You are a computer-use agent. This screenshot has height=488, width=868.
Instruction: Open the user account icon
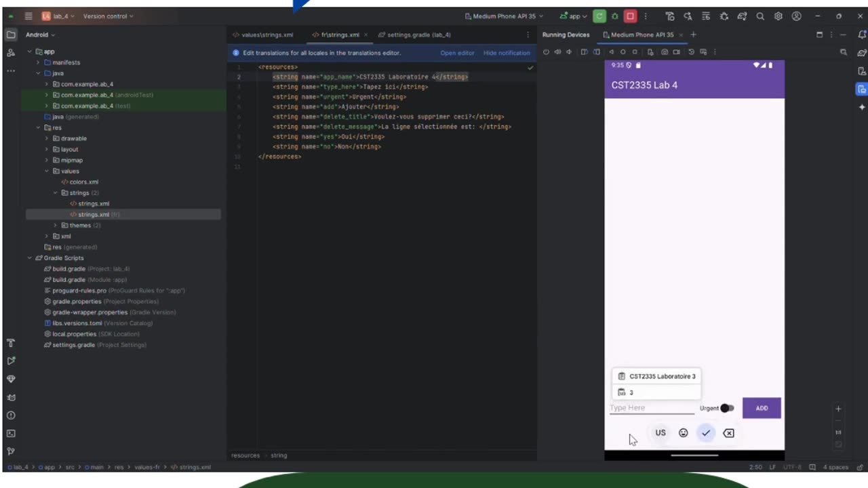point(797,16)
